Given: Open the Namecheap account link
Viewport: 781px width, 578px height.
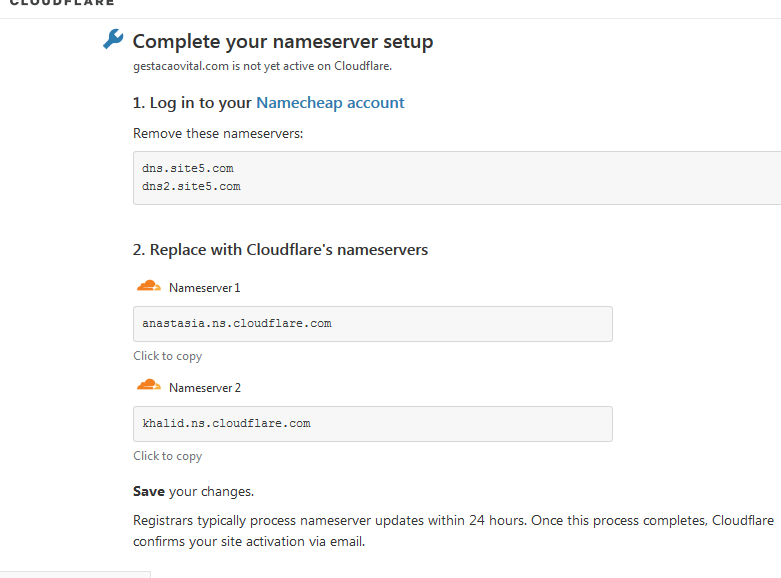Looking at the screenshot, I should pos(330,103).
